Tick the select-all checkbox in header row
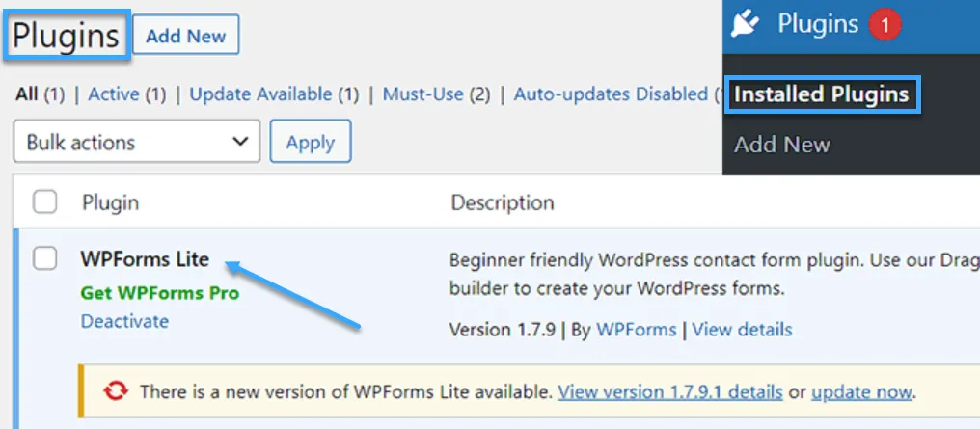 pyautogui.click(x=45, y=202)
